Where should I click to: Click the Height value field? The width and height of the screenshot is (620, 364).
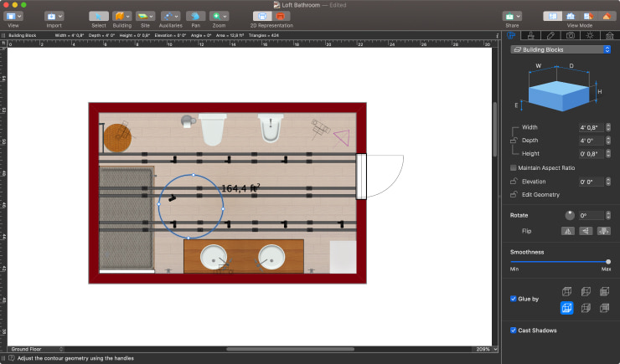pyautogui.click(x=592, y=154)
